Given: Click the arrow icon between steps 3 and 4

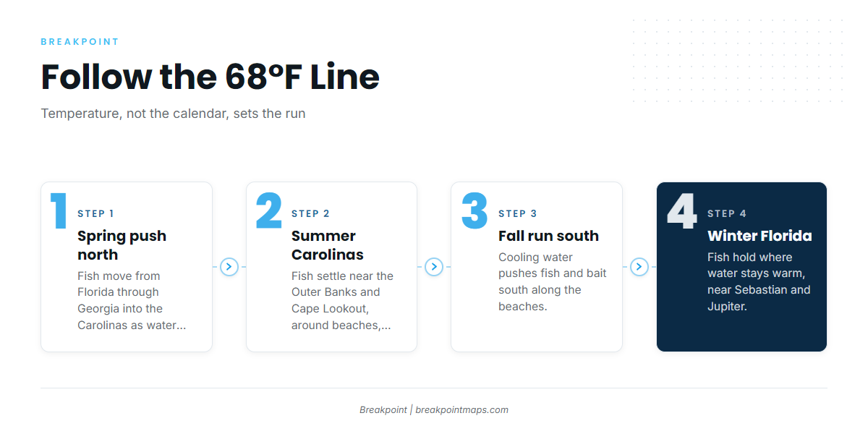Looking at the screenshot, I should coord(639,267).
